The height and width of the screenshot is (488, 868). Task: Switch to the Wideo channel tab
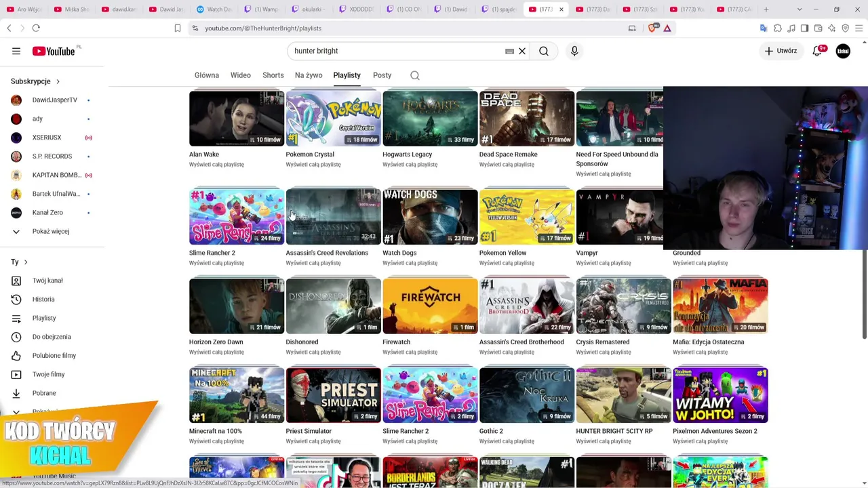point(241,75)
